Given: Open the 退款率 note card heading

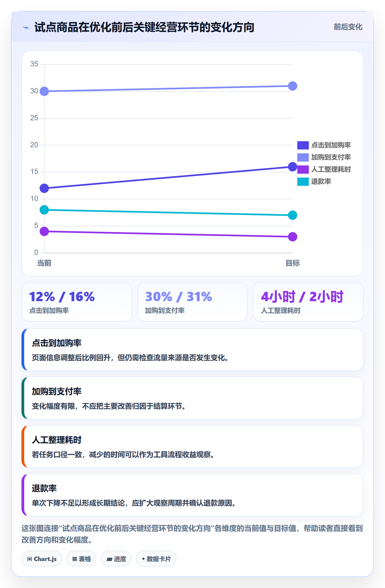Looking at the screenshot, I should point(44,488).
